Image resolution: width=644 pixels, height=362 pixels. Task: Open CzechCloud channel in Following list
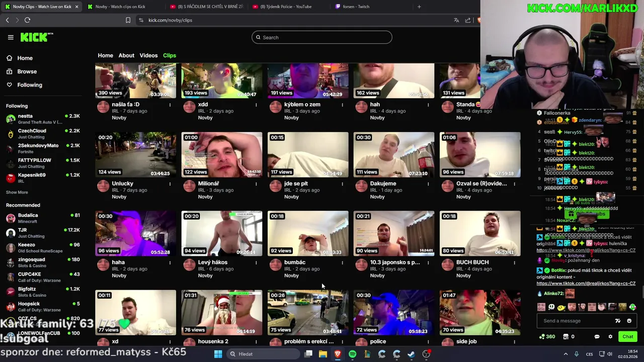(43, 134)
